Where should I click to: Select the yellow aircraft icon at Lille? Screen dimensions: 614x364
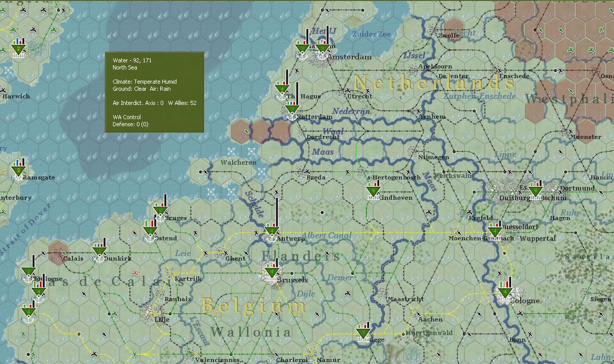pyautogui.click(x=156, y=314)
